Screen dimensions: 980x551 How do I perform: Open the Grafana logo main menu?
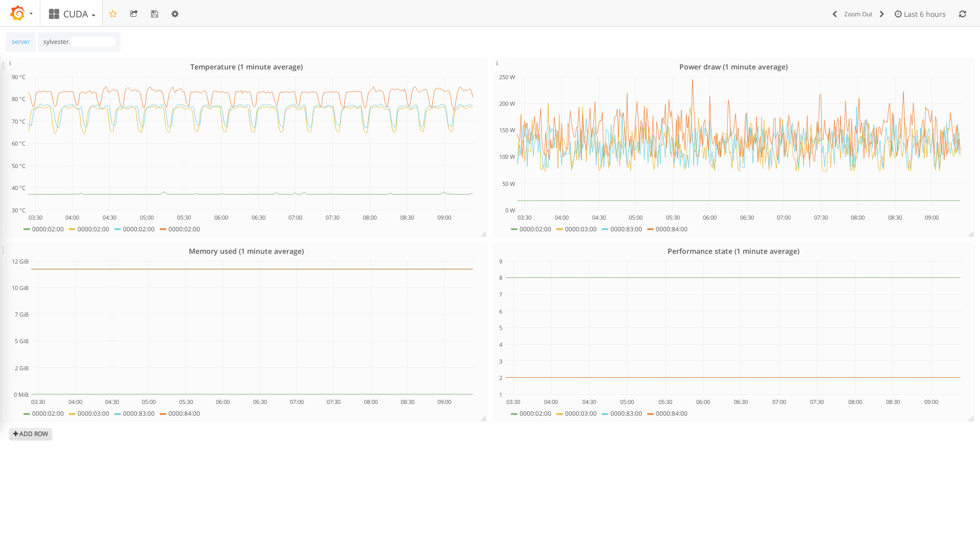(20, 13)
